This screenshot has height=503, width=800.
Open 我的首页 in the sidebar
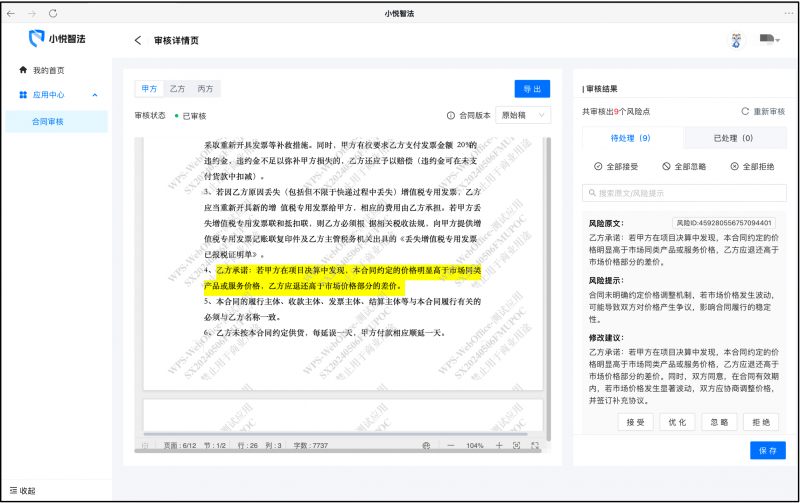pyautogui.click(x=48, y=70)
